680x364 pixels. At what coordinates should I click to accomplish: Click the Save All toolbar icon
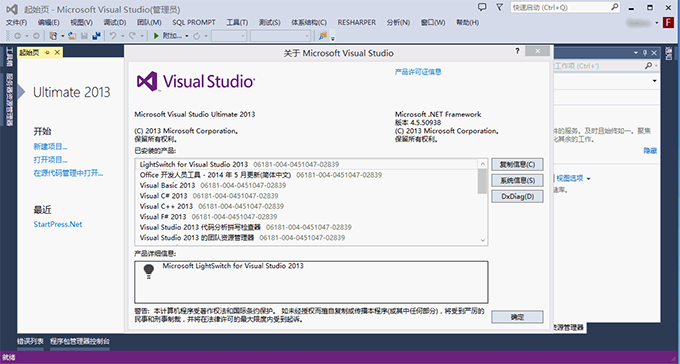[x=96, y=36]
